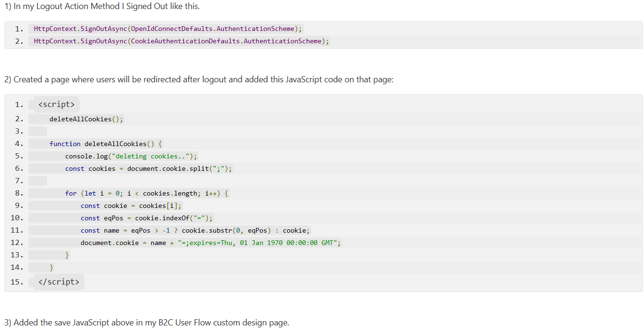Click the expires Thu 01 Jan 1970 line
644x334 pixels.
209,243
